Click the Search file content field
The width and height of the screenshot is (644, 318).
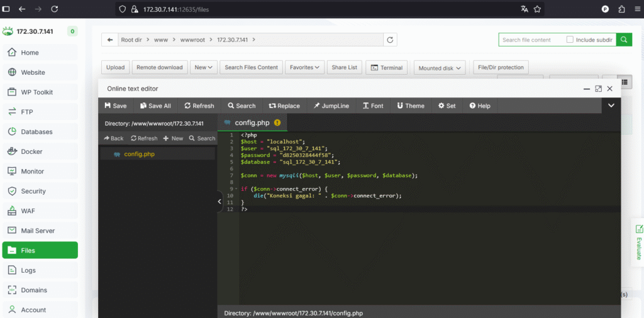(x=531, y=40)
